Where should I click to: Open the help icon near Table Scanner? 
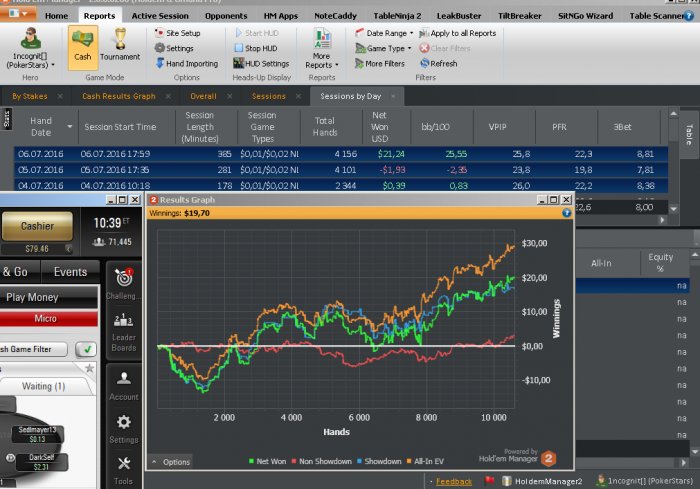click(689, 16)
